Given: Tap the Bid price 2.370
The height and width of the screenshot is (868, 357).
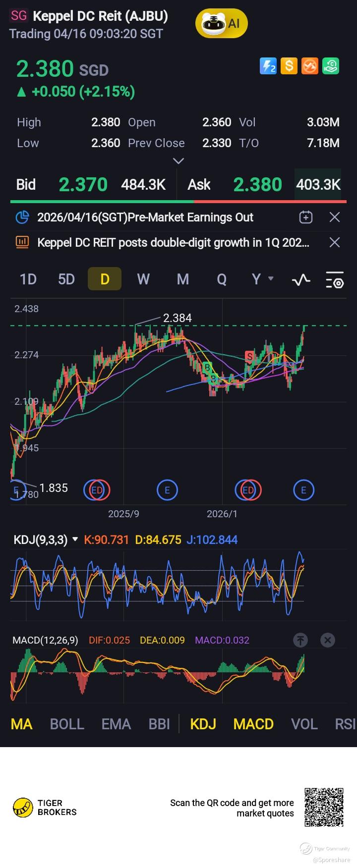Looking at the screenshot, I should [83, 185].
